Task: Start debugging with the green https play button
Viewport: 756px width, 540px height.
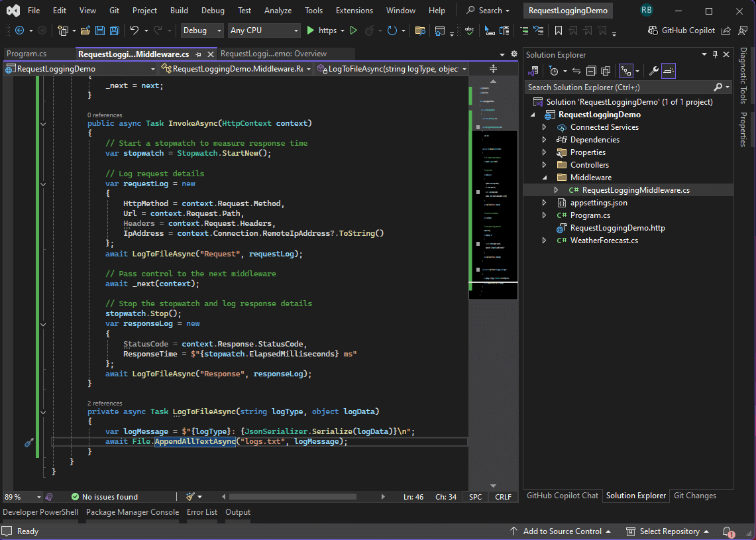Action: coord(311,30)
